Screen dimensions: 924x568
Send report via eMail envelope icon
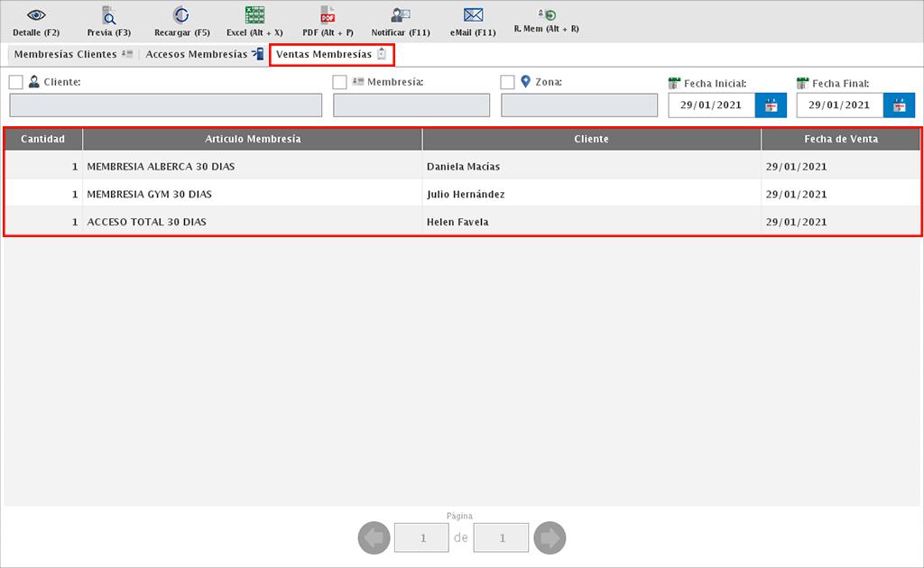click(x=473, y=15)
